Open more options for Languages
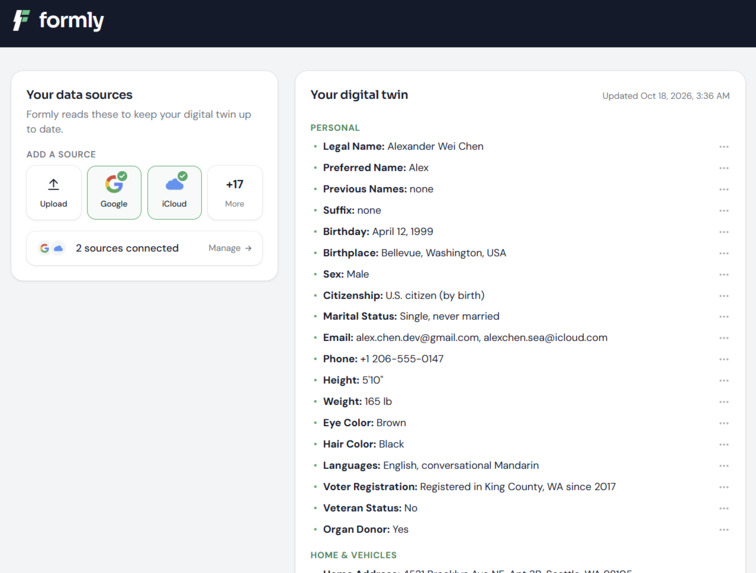This screenshot has height=573, width=756. (724, 465)
